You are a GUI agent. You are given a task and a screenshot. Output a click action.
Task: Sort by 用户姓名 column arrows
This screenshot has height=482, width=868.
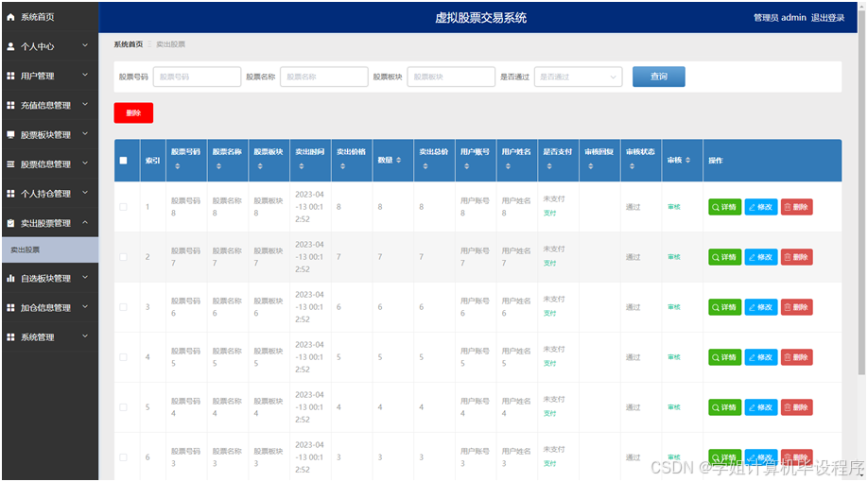[x=508, y=166]
